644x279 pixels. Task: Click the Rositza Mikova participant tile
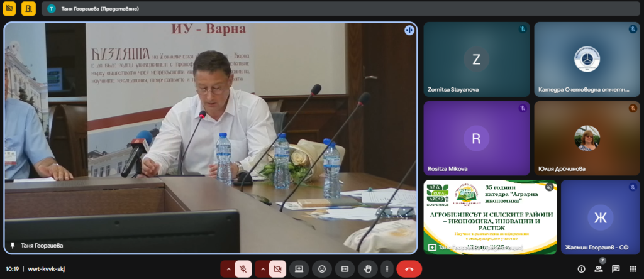(476, 138)
